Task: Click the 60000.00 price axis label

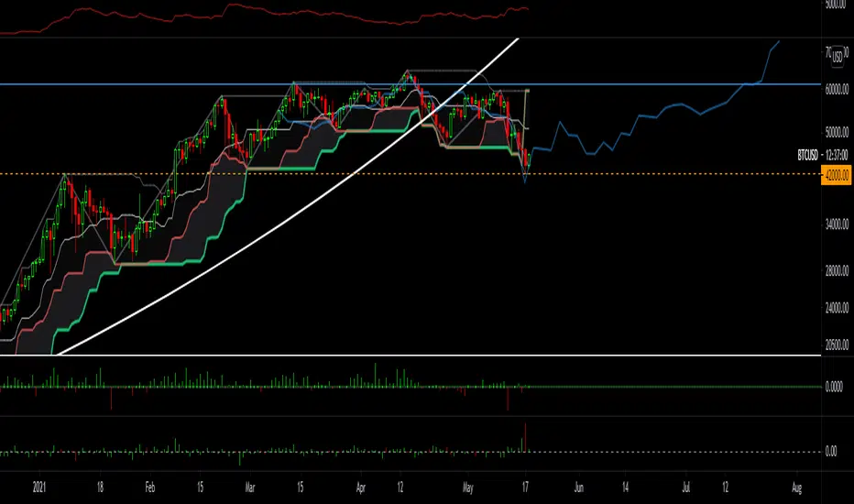Action: [x=837, y=90]
